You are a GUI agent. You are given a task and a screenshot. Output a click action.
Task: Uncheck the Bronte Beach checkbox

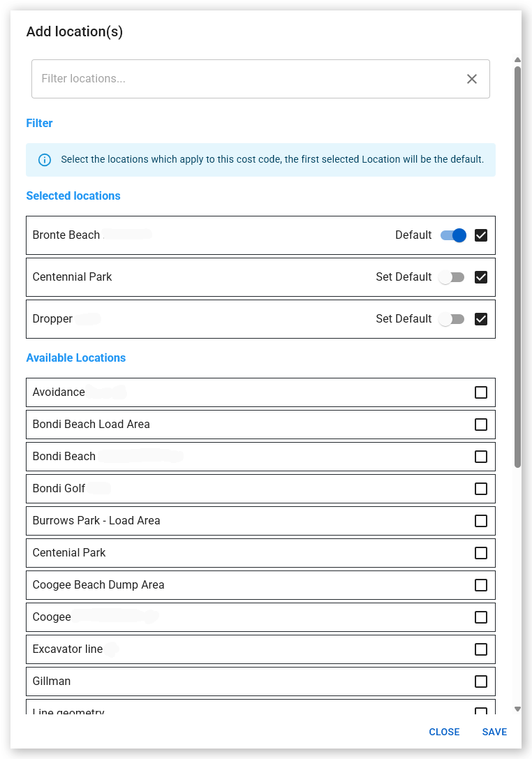(481, 235)
